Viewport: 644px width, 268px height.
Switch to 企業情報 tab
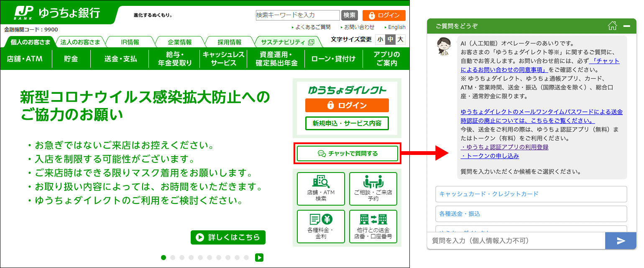(x=180, y=42)
